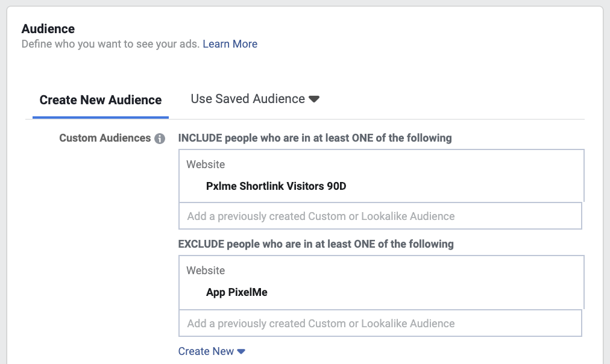Click the Custom Audiences label
The height and width of the screenshot is (364, 610).
tap(105, 138)
